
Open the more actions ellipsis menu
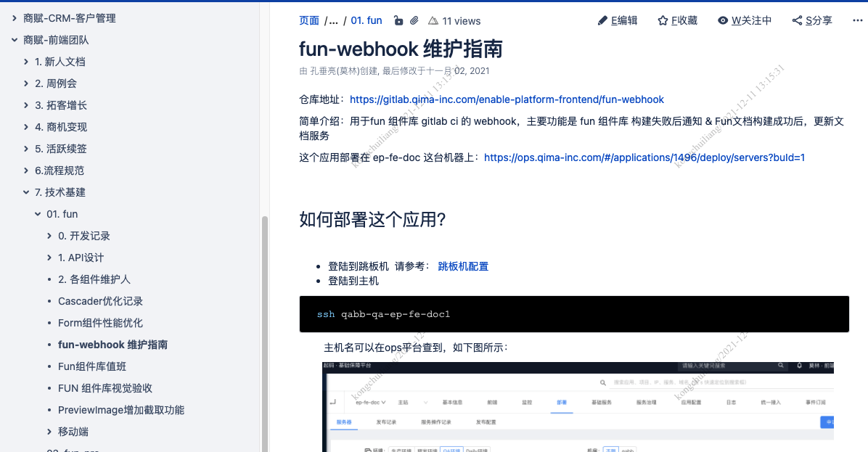point(857,20)
